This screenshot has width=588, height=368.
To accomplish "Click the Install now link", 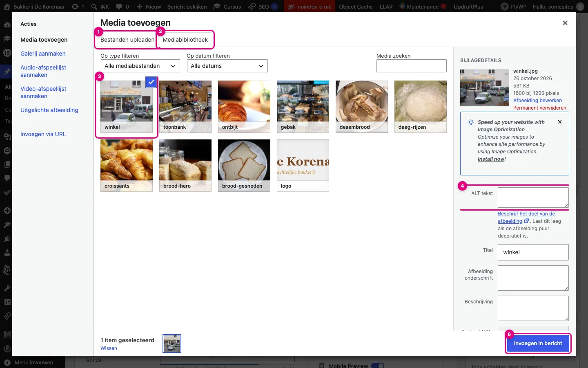I will pyautogui.click(x=491, y=159).
